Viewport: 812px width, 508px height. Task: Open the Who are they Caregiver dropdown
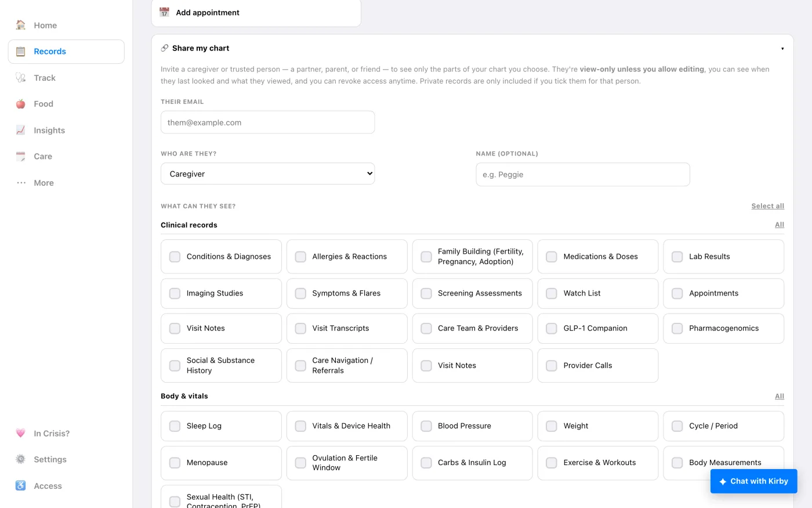coord(267,174)
